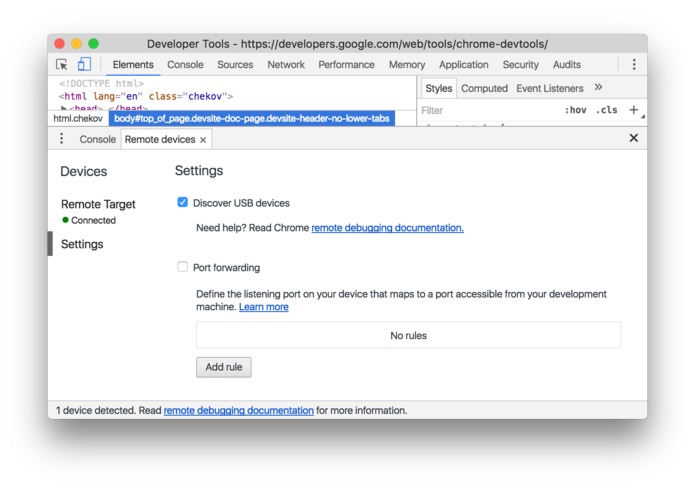Click the <!DOCTYPE html> line

[x=102, y=83]
